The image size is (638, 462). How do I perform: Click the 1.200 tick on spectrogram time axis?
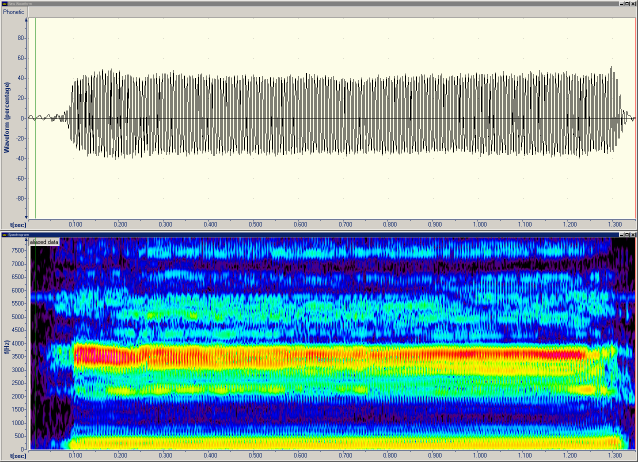click(x=570, y=455)
